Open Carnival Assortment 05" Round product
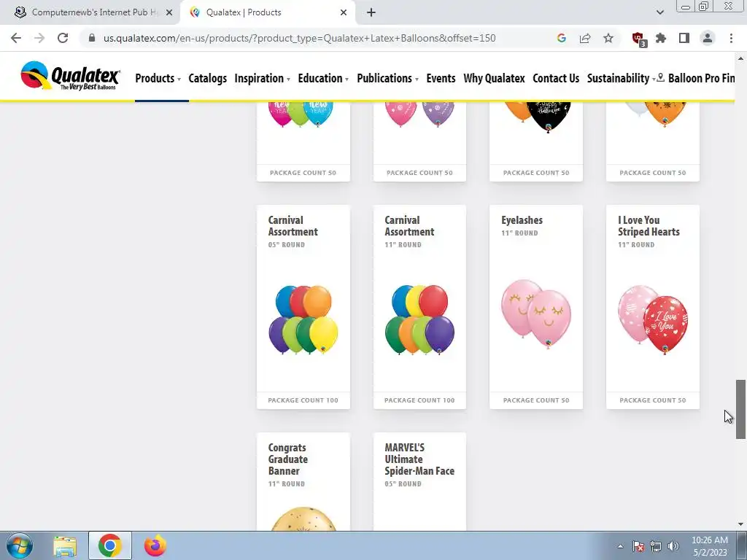 [303, 307]
